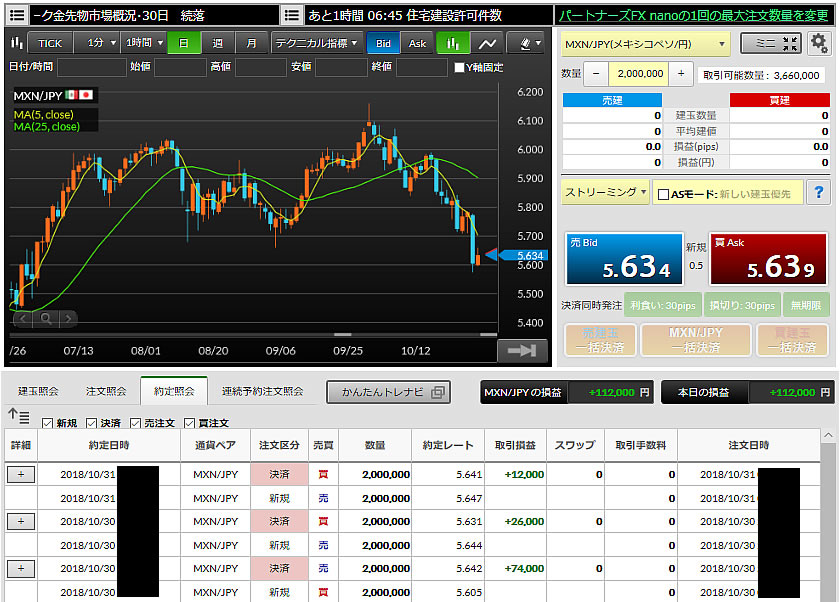Select daily 日 timeframe
Image resolution: width=840 pixels, height=602 pixels.
coord(184,43)
